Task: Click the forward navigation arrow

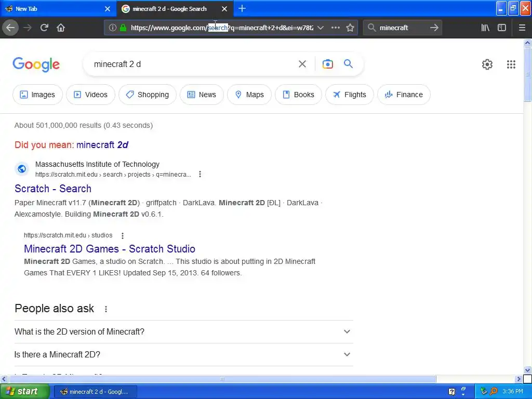Action: (x=28, y=28)
